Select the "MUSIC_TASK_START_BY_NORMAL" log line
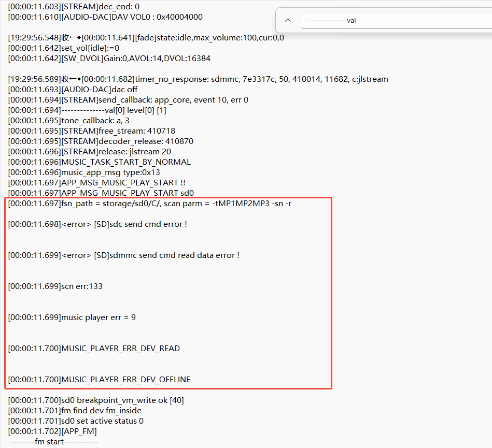The height and width of the screenshot is (448, 492). 100,162
